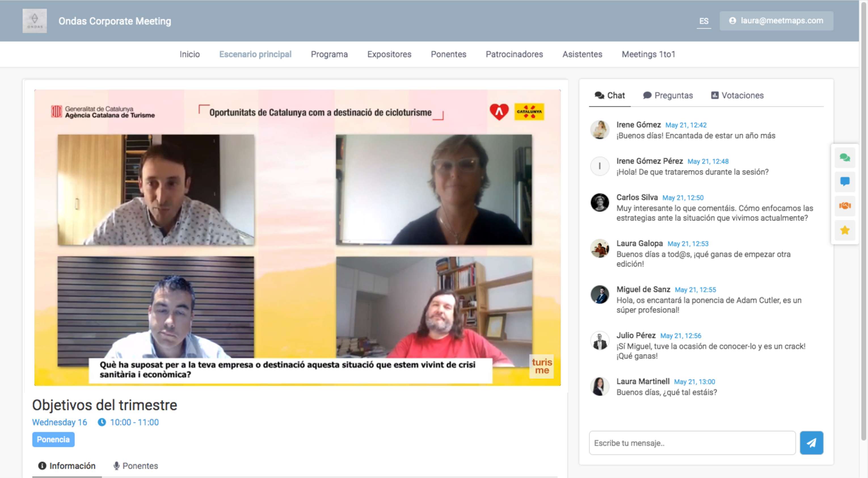Open the Programa page
The height and width of the screenshot is (478, 868).
[x=329, y=54]
